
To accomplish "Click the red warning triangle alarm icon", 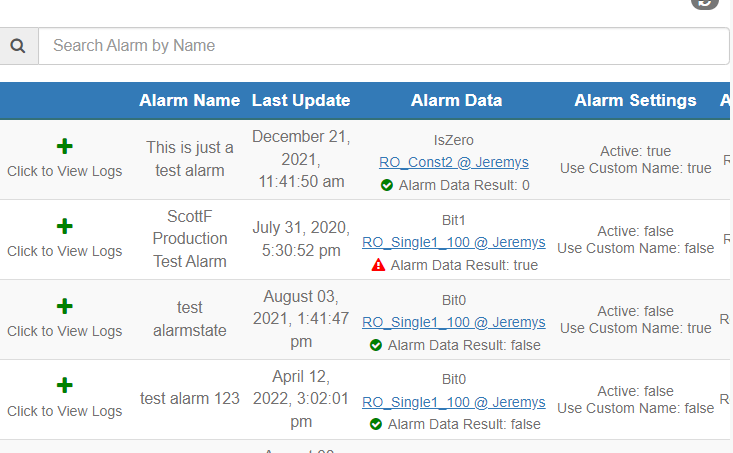I will (378, 265).
